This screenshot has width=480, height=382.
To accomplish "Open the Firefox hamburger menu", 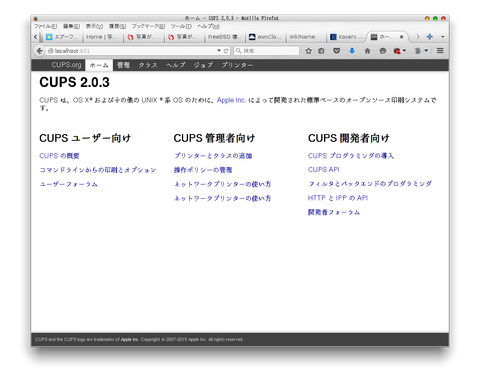I will pos(440,51).
